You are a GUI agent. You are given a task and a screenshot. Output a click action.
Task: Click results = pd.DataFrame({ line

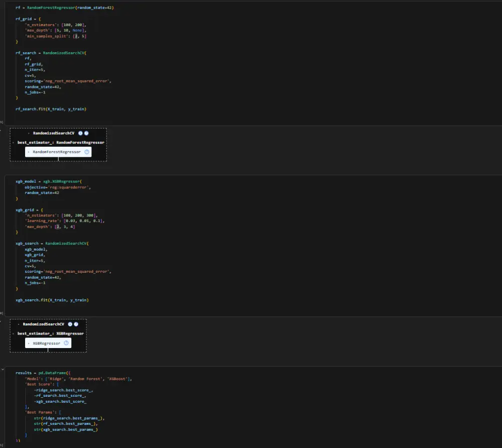(43, 373)
